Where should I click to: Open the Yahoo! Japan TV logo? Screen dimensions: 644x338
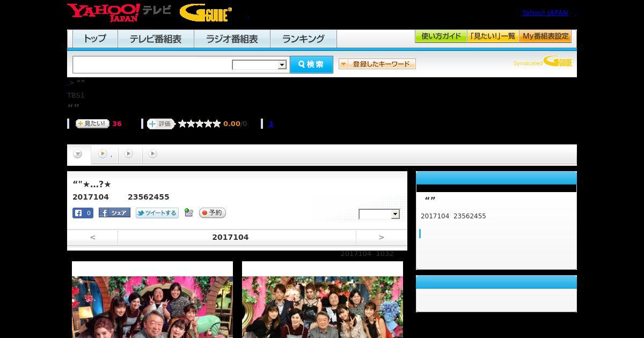[119, 12]
